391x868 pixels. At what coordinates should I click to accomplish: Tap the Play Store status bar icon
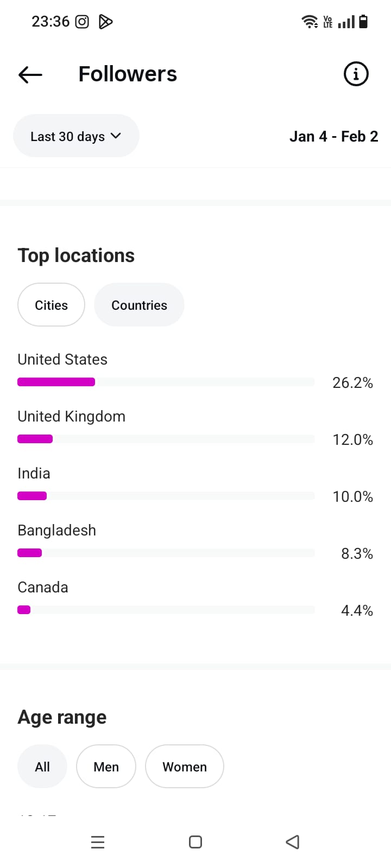[x=105, y=22]
